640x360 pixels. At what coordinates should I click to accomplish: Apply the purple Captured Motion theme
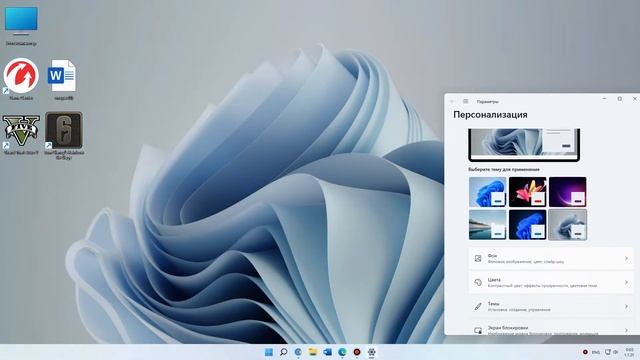(567, 192)
